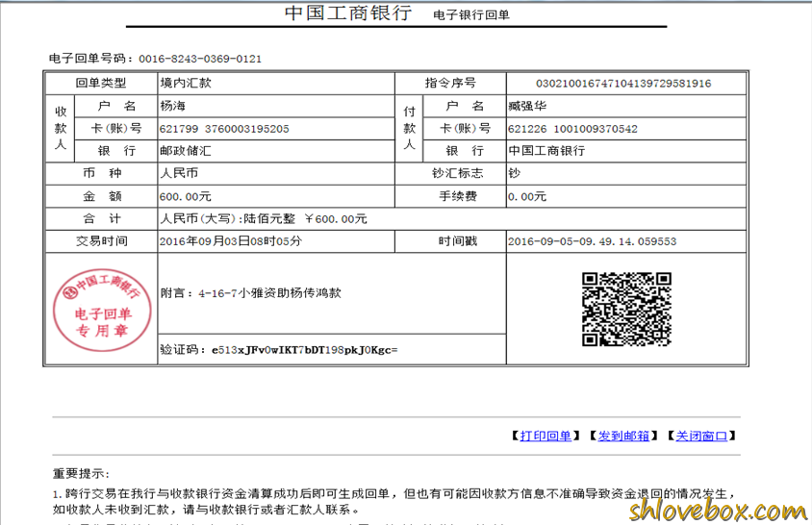
Task: Click the 打印回单 link
Action: coord(546,436)
